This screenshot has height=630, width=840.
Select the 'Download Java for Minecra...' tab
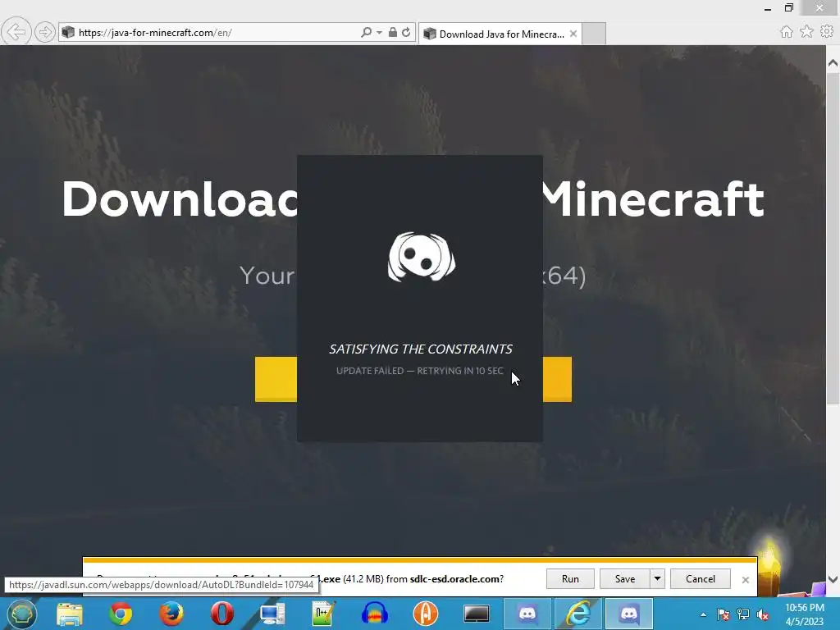tap(500, 34)
